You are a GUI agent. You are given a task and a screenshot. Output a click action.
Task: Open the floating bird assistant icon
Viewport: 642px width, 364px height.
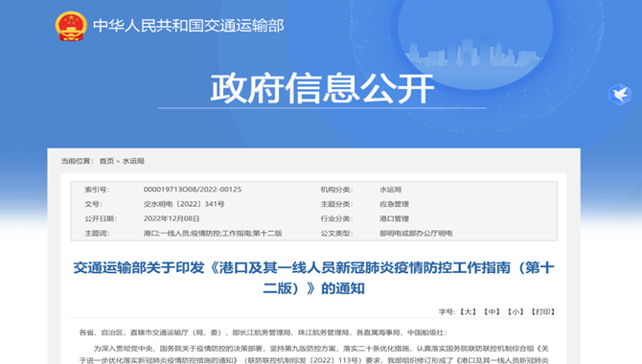point(619,95)
